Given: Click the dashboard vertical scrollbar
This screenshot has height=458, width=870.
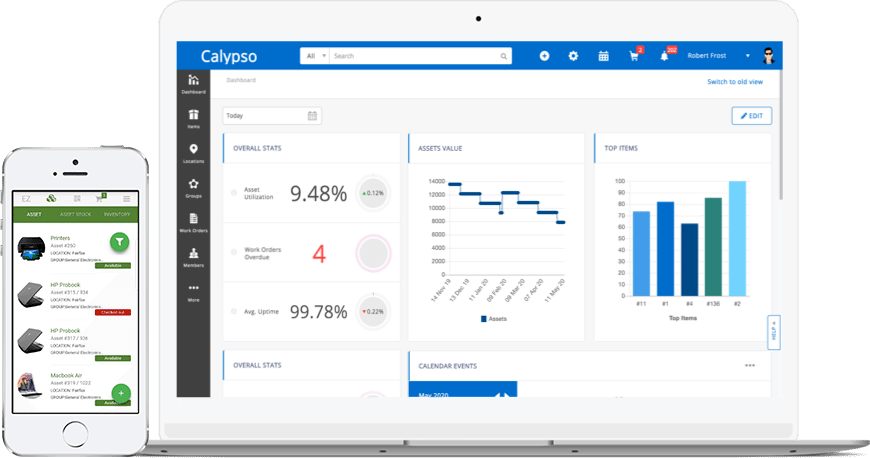Looking at the screenshot, I should (781, 133).
